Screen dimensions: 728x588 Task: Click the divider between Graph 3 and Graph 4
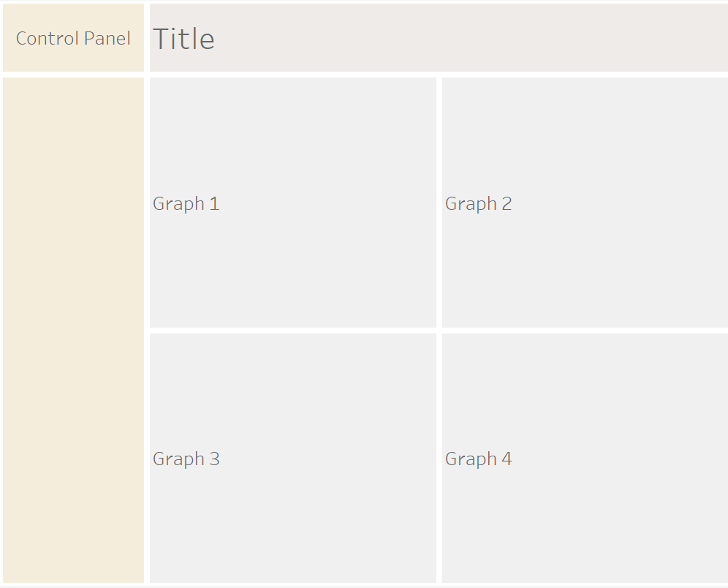tap(439, 459)
